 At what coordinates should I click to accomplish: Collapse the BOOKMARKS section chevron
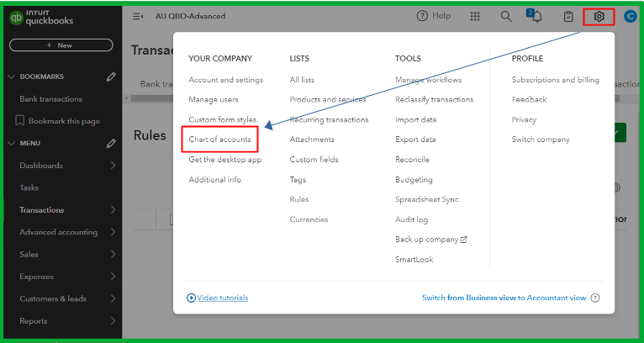click(x=12, y=77)
